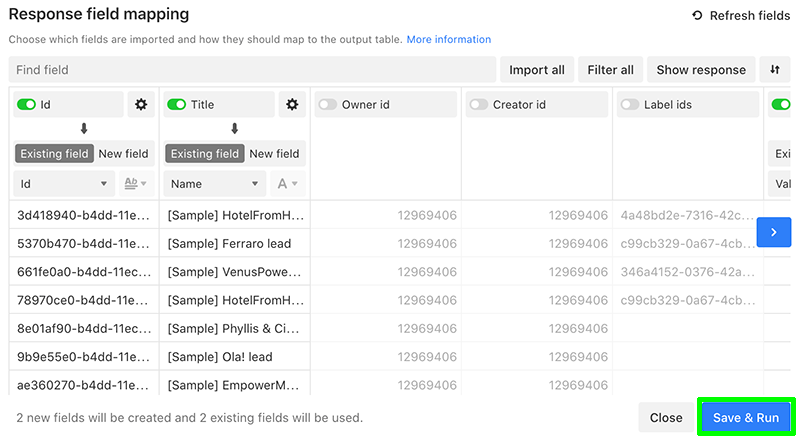Enable the Label ids toggle
The height and width of the screenshot is (438, 800).
click(x=630, y=105)
